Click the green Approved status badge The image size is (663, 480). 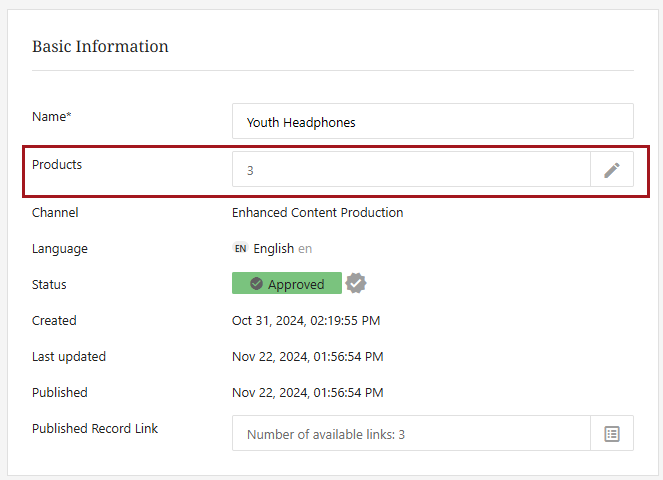[287, 284]
